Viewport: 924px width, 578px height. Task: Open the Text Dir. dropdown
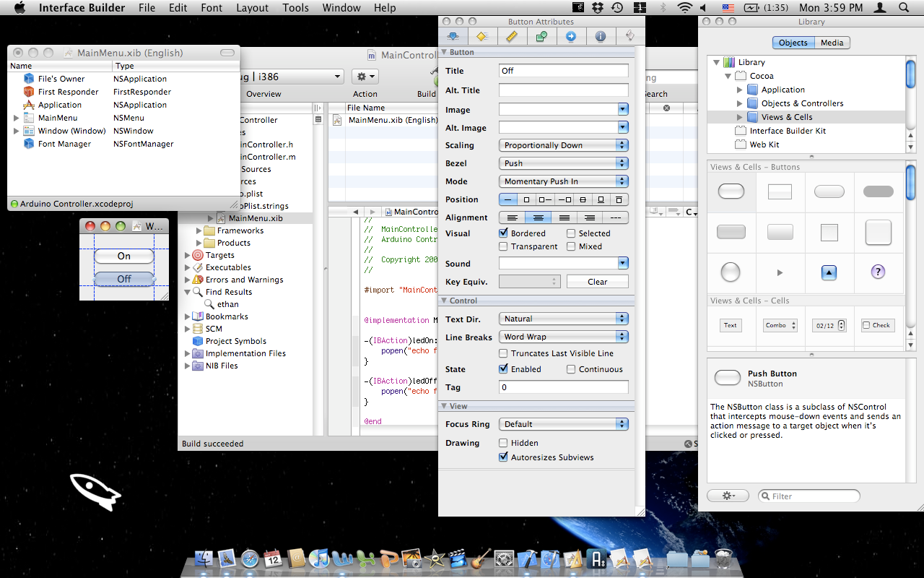click(564, 319)
